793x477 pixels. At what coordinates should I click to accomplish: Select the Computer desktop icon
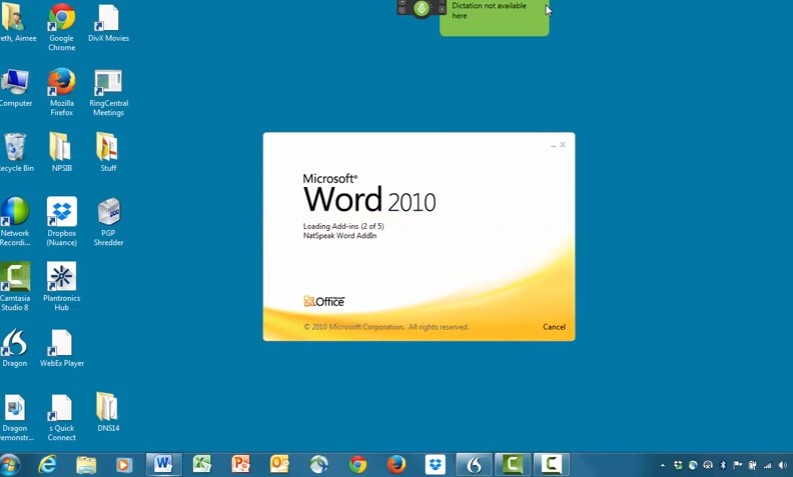point(15,88)
